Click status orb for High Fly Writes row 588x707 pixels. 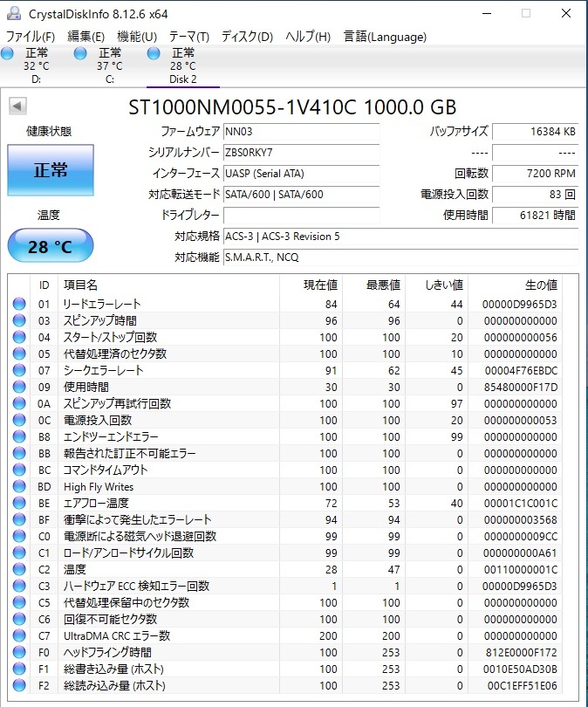click(x=19, y=486)
